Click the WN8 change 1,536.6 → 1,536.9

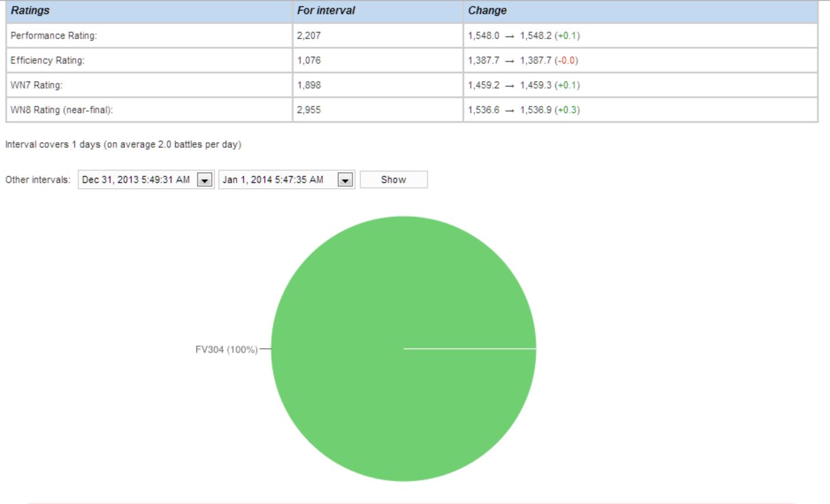[x=524, y=110]
